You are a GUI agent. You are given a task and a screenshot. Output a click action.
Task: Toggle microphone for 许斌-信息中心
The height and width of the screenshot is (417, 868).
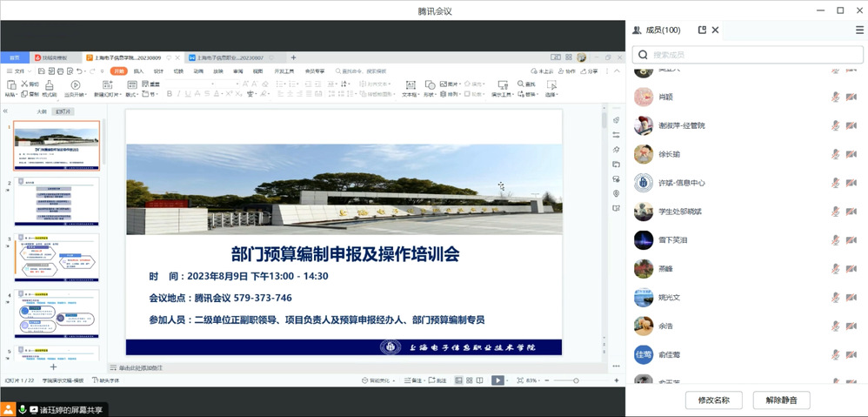[836, 183]
